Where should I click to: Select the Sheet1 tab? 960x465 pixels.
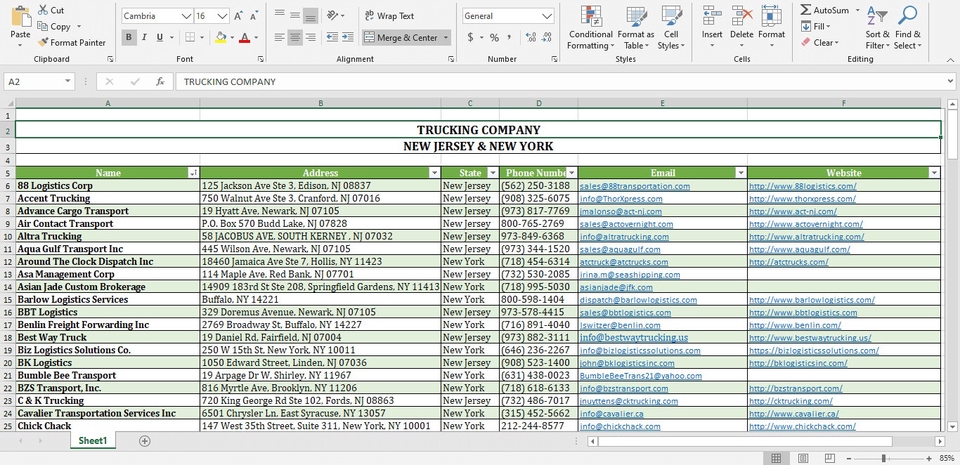click(x=93, y=441)
